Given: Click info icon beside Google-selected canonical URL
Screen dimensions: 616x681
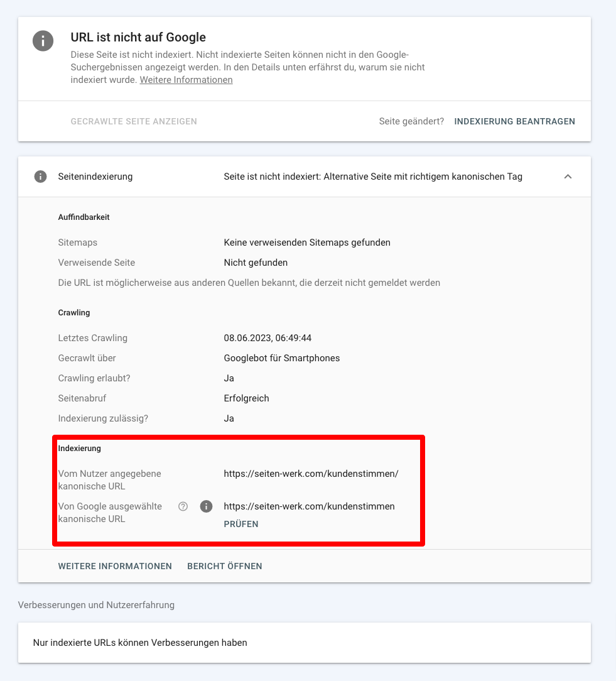Looking at the screenshot, I should [x=206, y=506].
